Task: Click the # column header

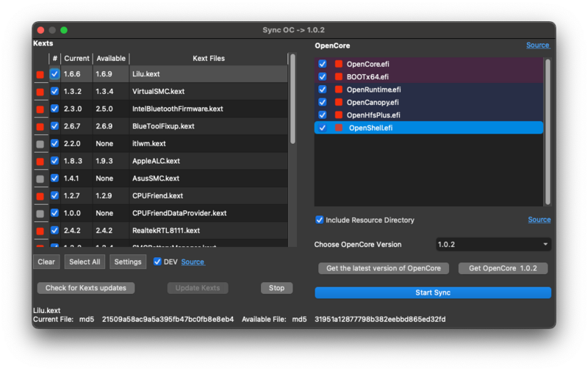Action: [x=54, y=59]
